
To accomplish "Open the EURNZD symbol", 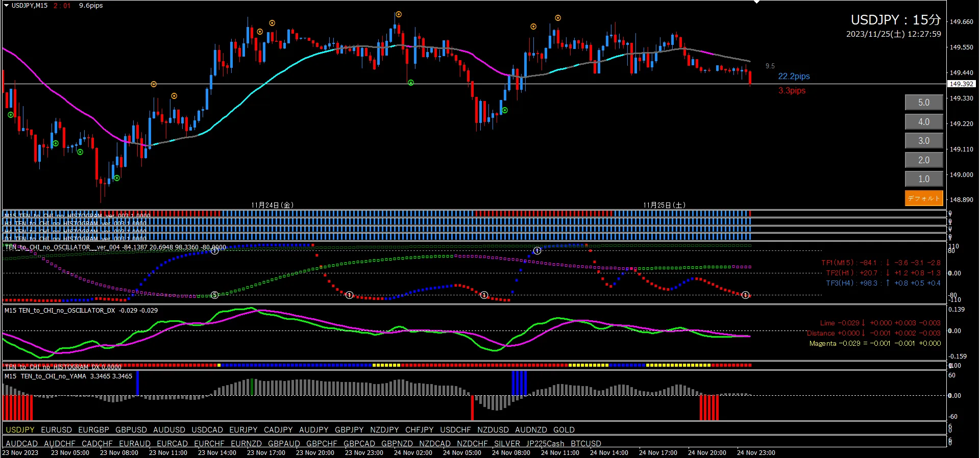I will [x=246, y=444].
